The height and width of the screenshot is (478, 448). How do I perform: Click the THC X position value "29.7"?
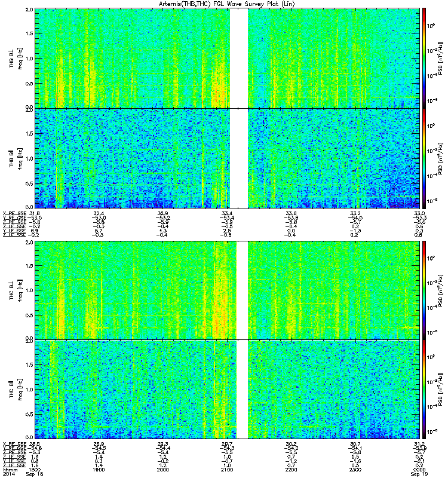click(227, 444)
